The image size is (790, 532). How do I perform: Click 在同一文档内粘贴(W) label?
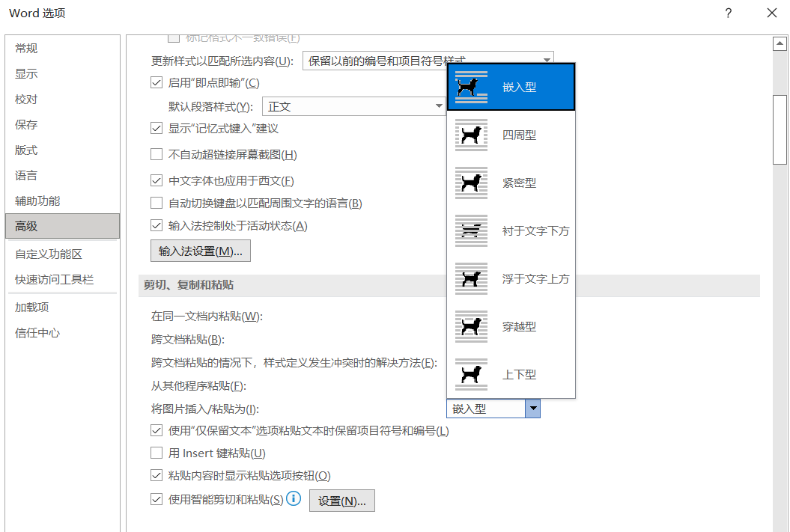[207, 316]
